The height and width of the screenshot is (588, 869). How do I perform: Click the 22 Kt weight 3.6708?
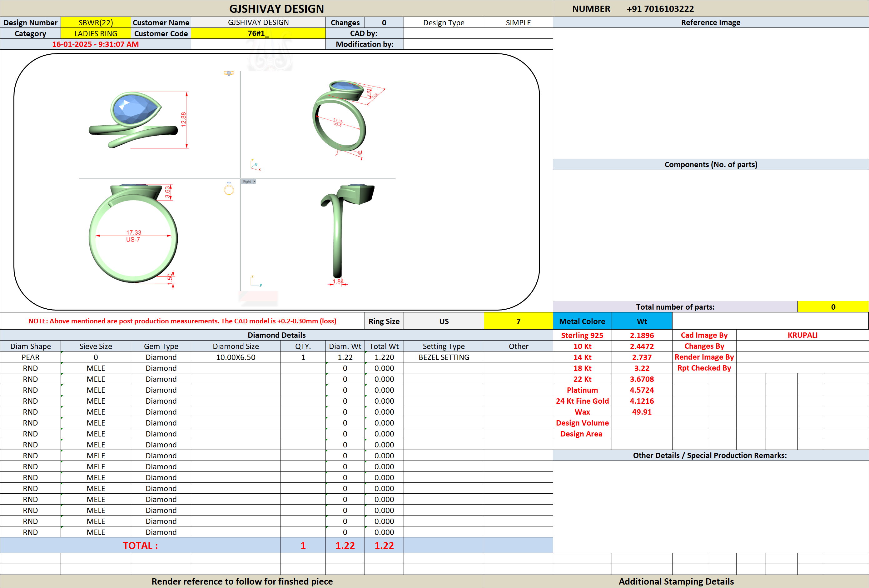click(x=642, y=379)
